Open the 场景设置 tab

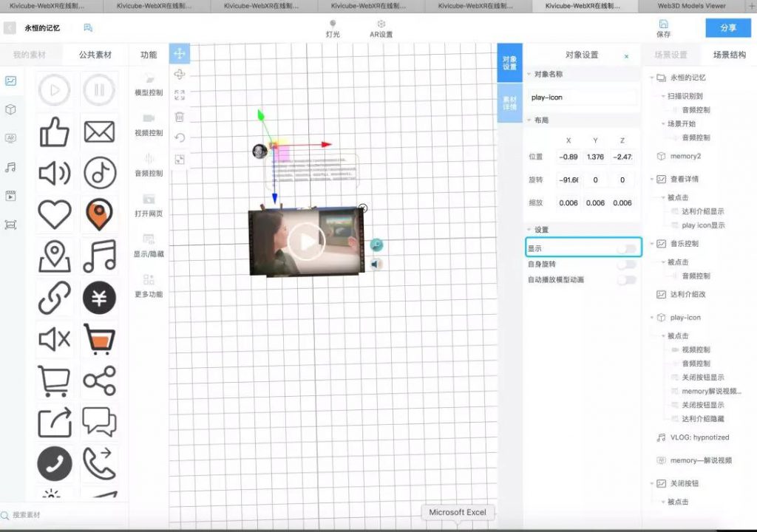click(671, 55)
